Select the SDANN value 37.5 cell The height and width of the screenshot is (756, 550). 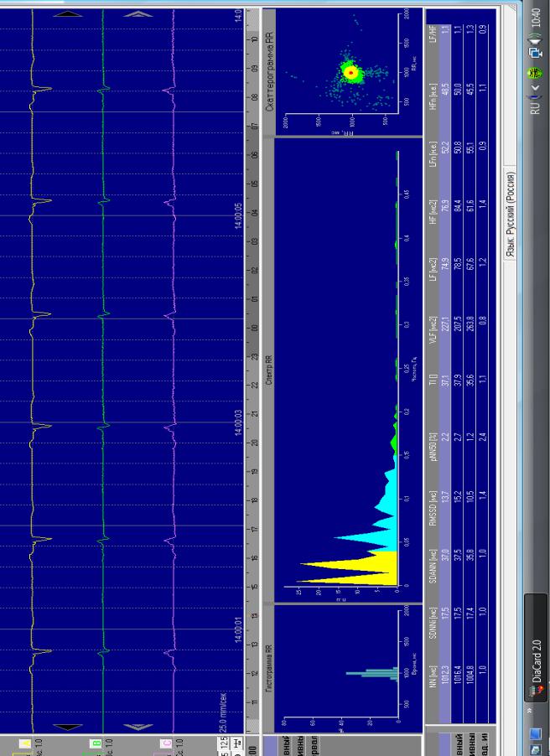458,555
